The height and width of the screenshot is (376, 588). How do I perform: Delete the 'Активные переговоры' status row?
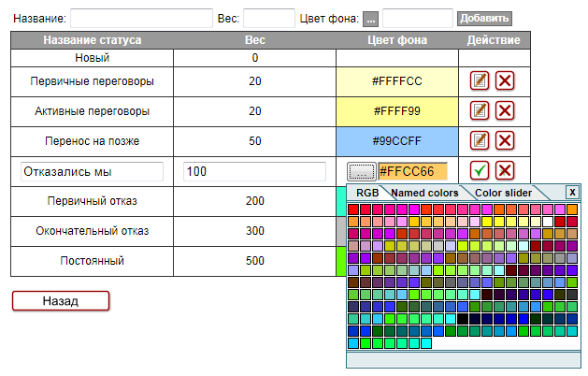pyautogui.click(x=505, y=111)
